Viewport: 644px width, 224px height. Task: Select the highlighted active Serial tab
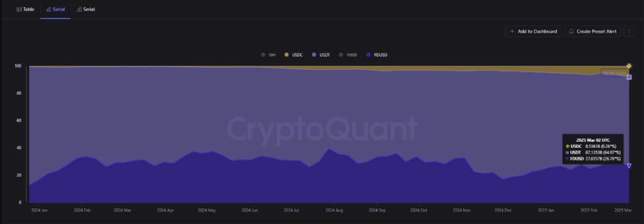[55, 9]
